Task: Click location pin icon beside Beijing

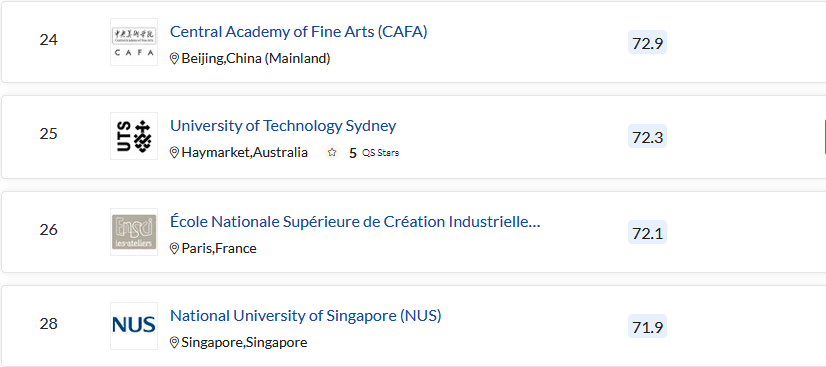Action: click(x=174, y=58)
